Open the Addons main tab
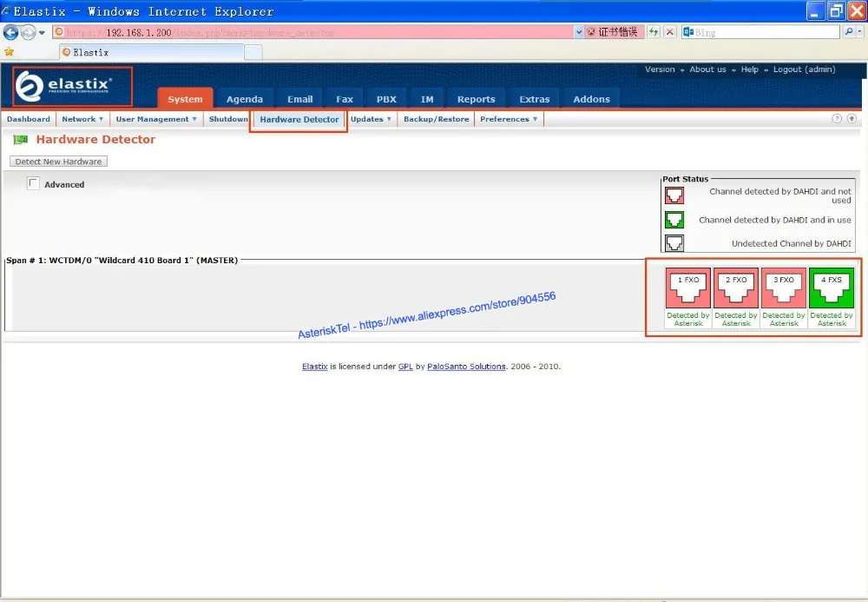 click(591, 99)
